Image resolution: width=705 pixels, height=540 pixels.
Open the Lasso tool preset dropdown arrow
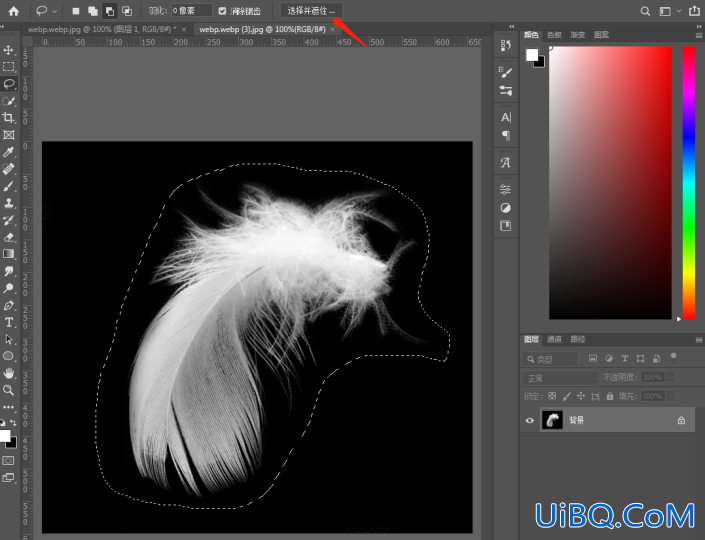(x=54, y=11)
